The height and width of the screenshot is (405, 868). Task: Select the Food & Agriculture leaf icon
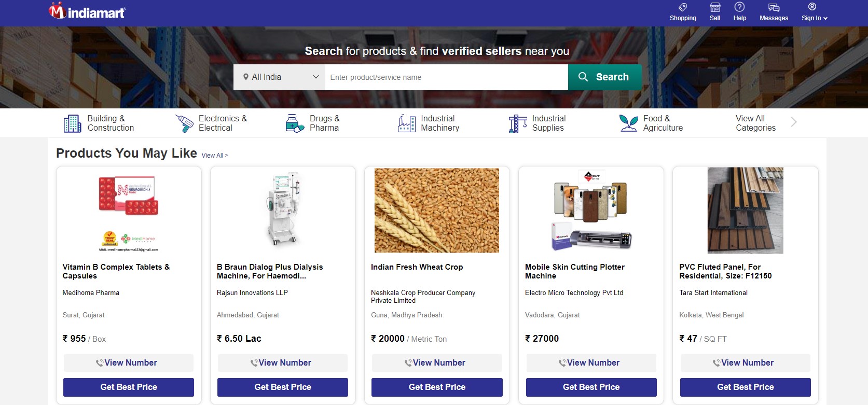point(629,123)
